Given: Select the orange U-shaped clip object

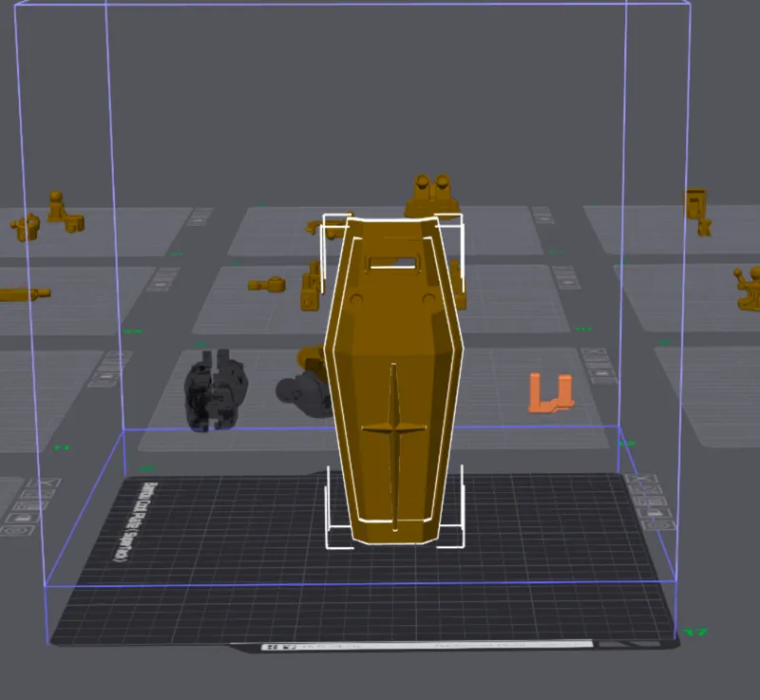Looking at the screenshot, I should click(551, 393).
